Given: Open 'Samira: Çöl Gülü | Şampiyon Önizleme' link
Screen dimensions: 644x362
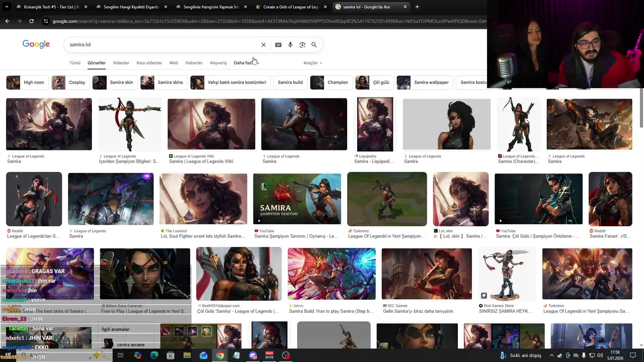Looking at the screenshot, I should coord(538,236).
